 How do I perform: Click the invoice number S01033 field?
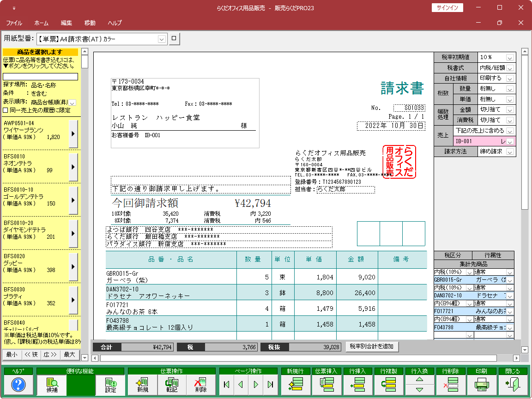point(409,108)
